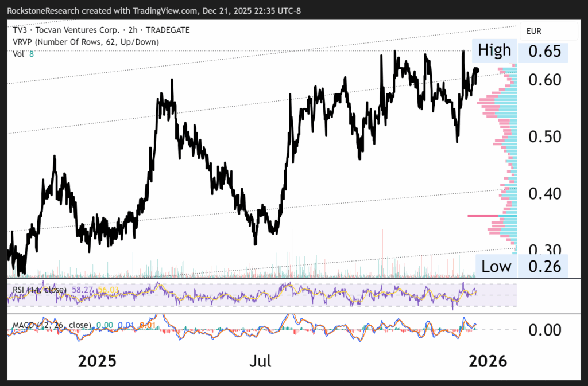Click the 0.26 low price value
Viewport: 588px width, 386px height.
[543, 266]
